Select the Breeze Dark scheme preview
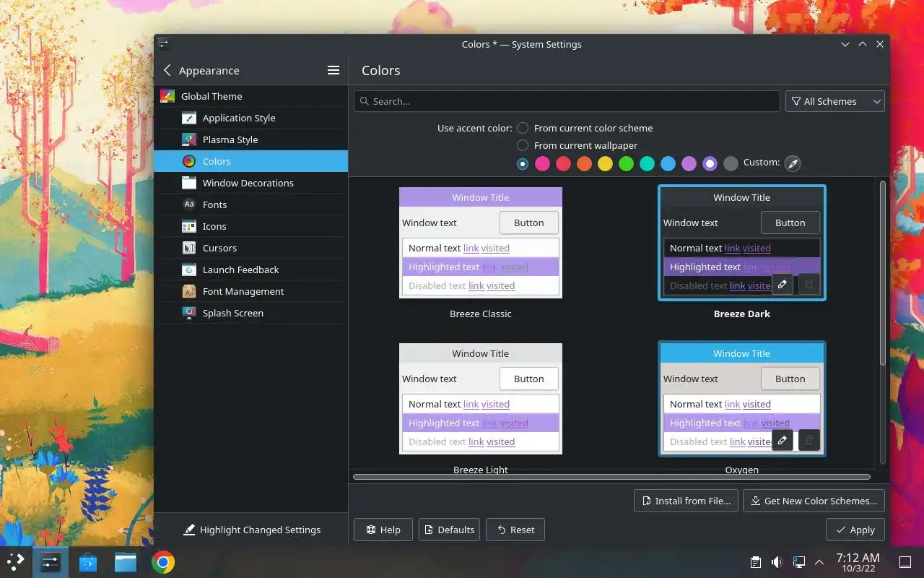This screenshot has height=578, width=924. click(741, 242)
